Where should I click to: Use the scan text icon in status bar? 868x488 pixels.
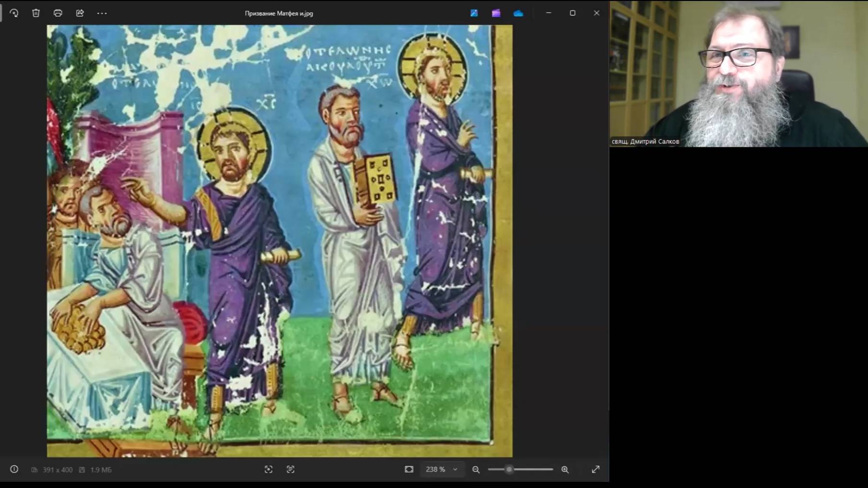tap(291, 469)
